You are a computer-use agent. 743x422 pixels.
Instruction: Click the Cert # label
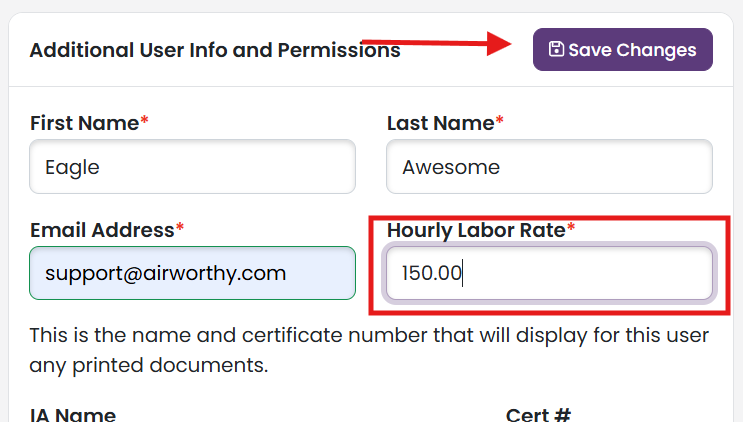click(x=538, y=414)
